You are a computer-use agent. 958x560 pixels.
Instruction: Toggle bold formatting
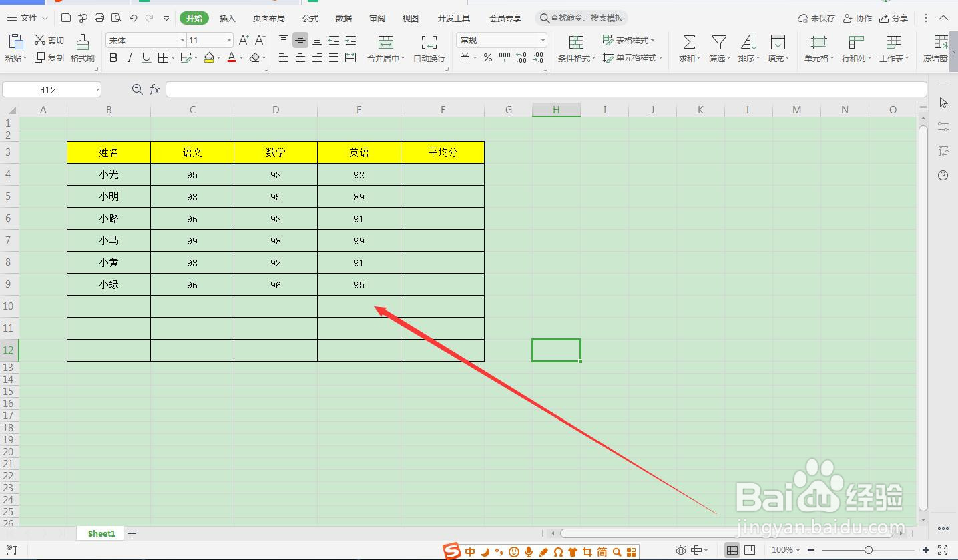click(x=112, y=58)
